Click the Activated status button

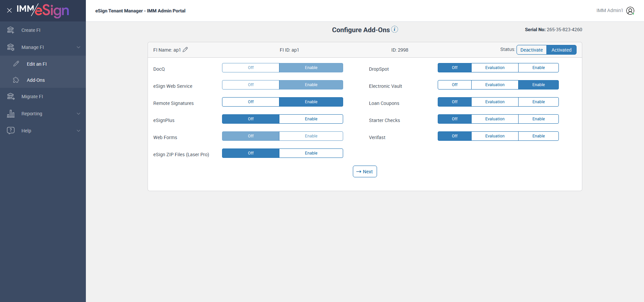coord(561,50)
